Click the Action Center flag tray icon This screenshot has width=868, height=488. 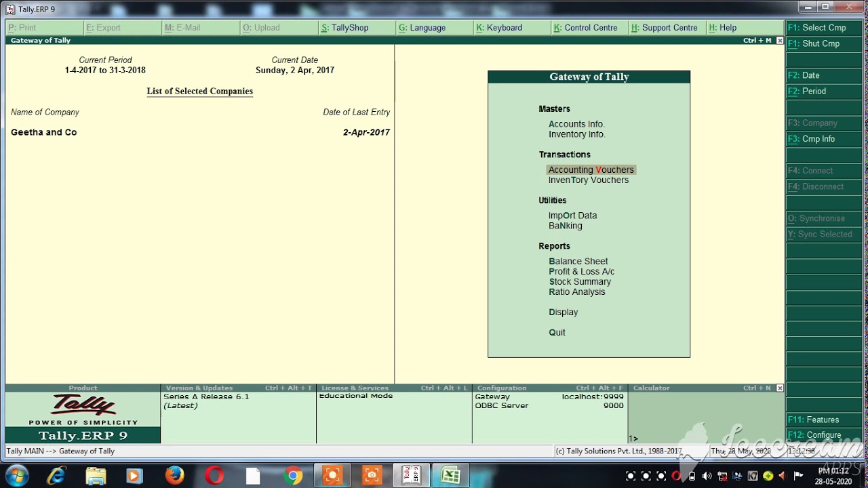(x=798, y=476)
